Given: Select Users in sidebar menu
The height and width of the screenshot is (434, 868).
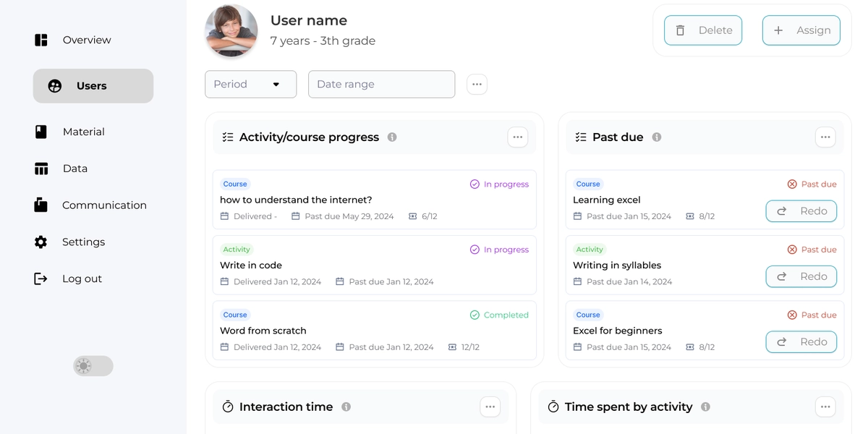Looking at the screenshot, I should (x=93, y=86).
